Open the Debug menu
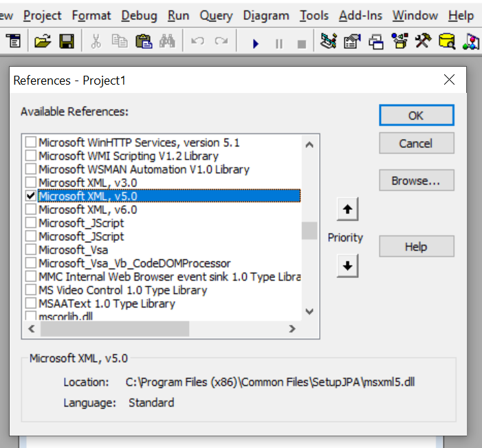Viewport: 482px width, 448px height. pos(140,15)
